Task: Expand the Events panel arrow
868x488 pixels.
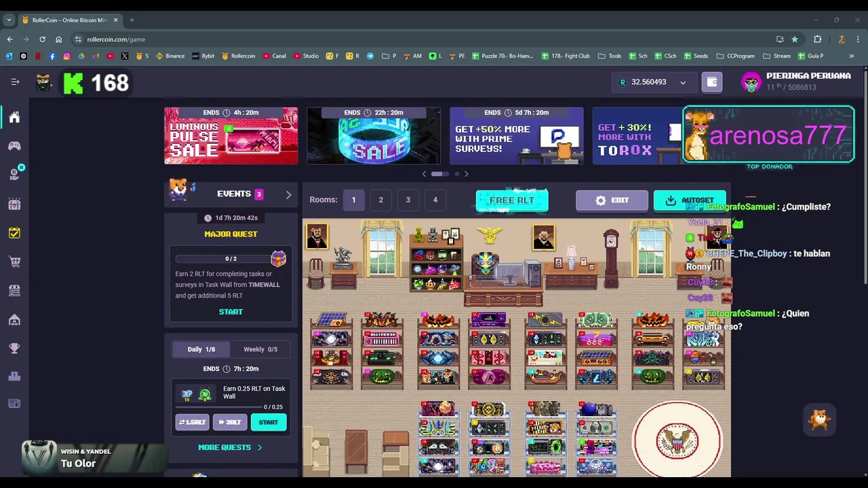Action: point(288,195)
